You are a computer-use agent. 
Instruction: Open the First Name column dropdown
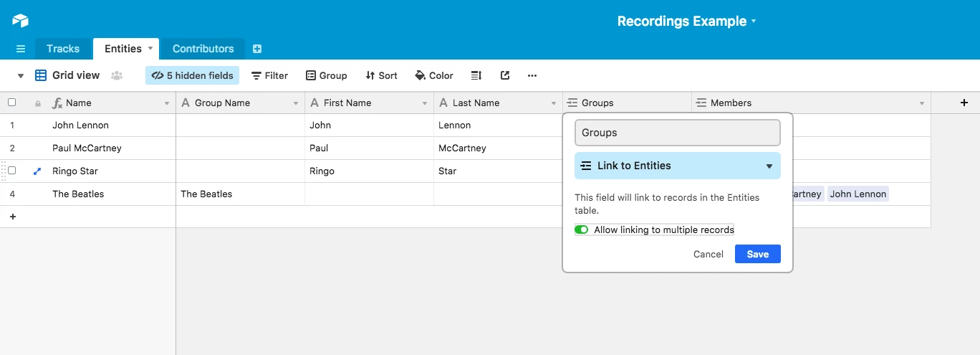[425, 103]
